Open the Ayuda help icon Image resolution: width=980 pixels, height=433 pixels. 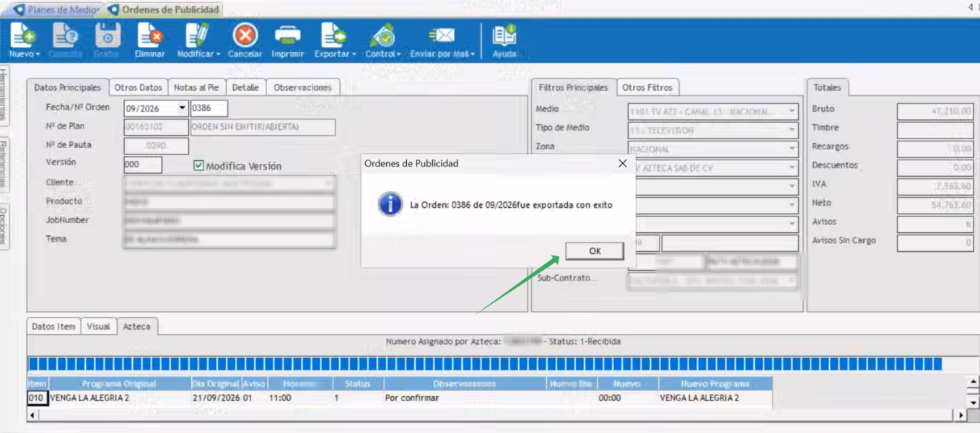tap(504, 35)
